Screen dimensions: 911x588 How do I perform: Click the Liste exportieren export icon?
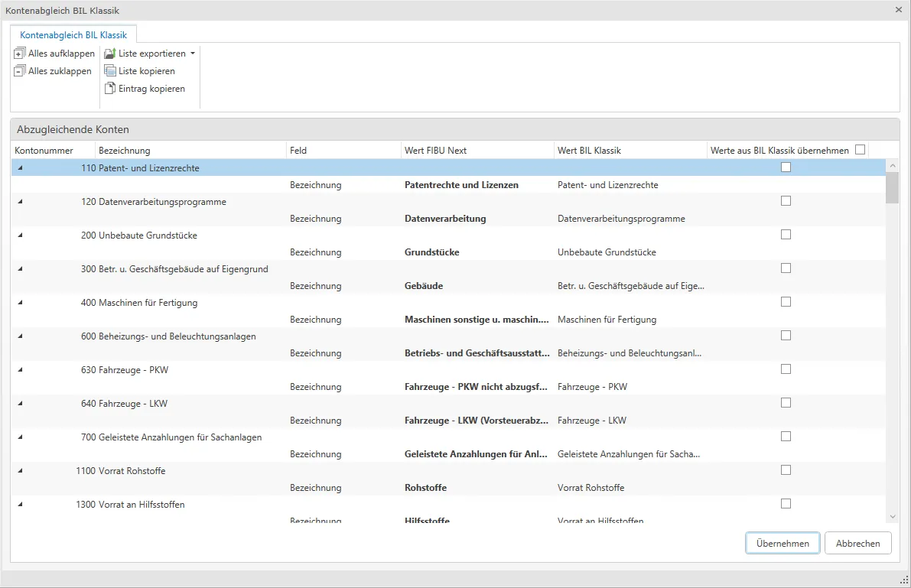110,54
